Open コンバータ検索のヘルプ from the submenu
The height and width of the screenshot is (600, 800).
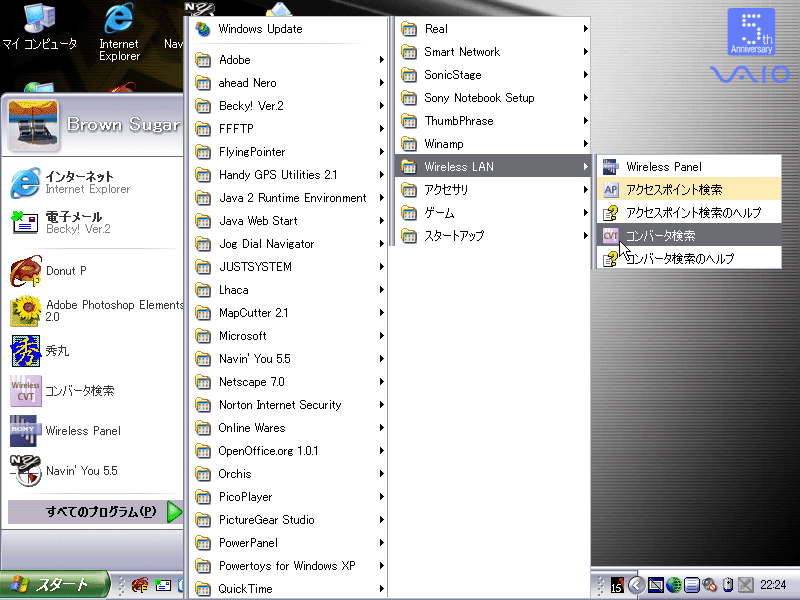pos(689,259)
